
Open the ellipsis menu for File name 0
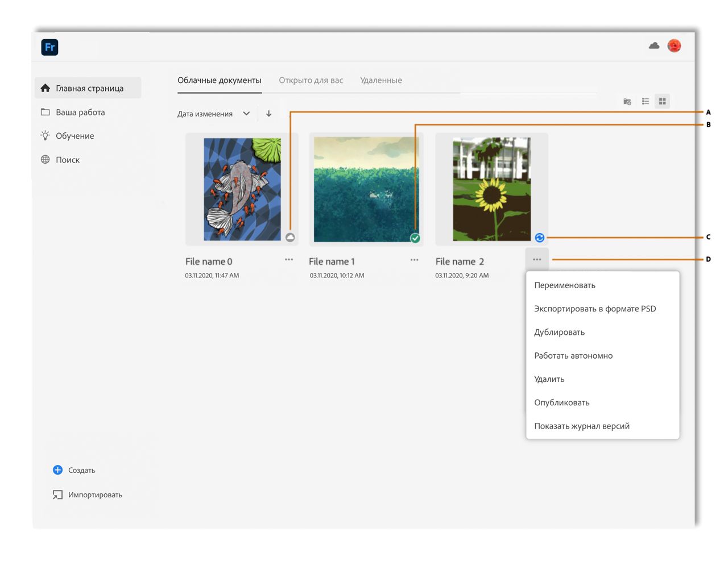pyautogui.click(x=289, y=259)
